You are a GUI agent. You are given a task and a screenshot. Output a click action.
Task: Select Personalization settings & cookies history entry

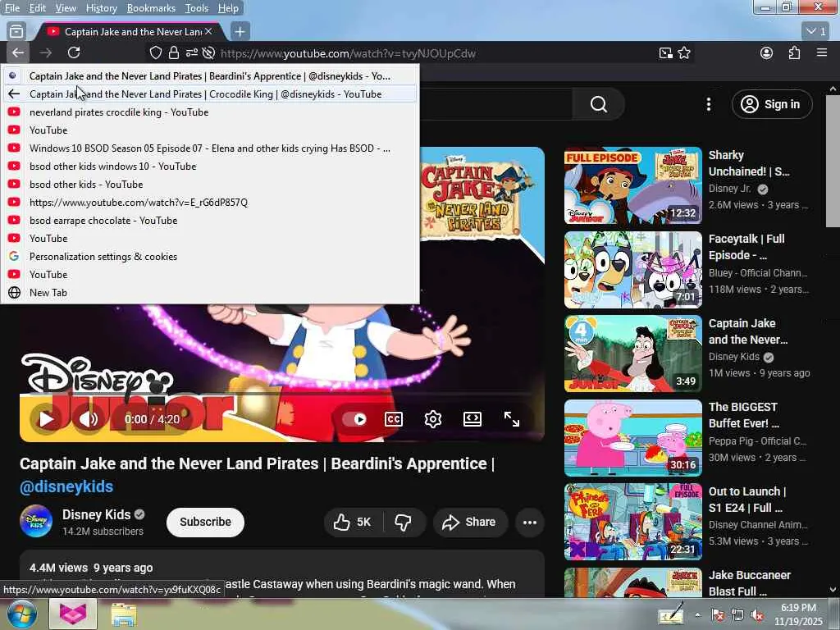(x=209, y=256)
